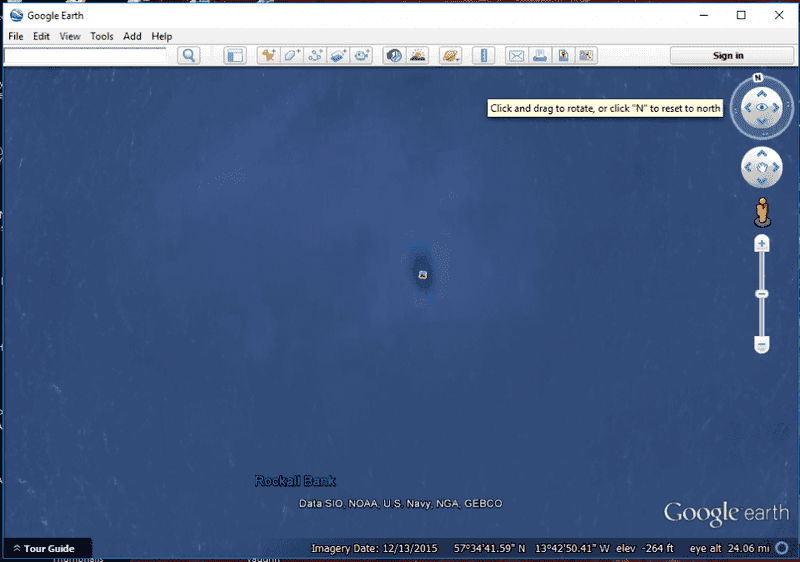Click the Data SIO, NOAA attribution text
The width and height of the screenshot is (800, 562).
[x=401, y=504]
